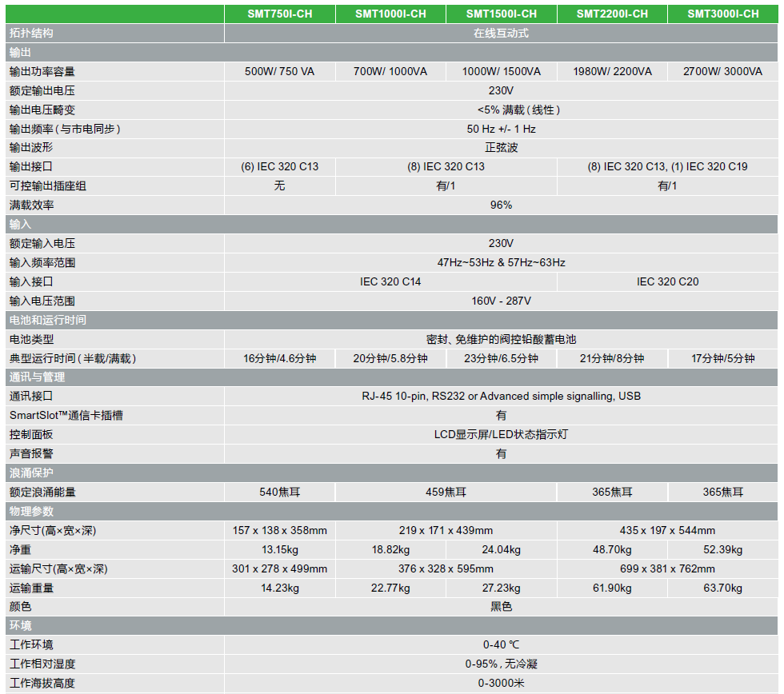Viewport: 784px width, 694px height.
Task: Click the <5% 满载 (线性) value
Action: click(x=518, y=110)
